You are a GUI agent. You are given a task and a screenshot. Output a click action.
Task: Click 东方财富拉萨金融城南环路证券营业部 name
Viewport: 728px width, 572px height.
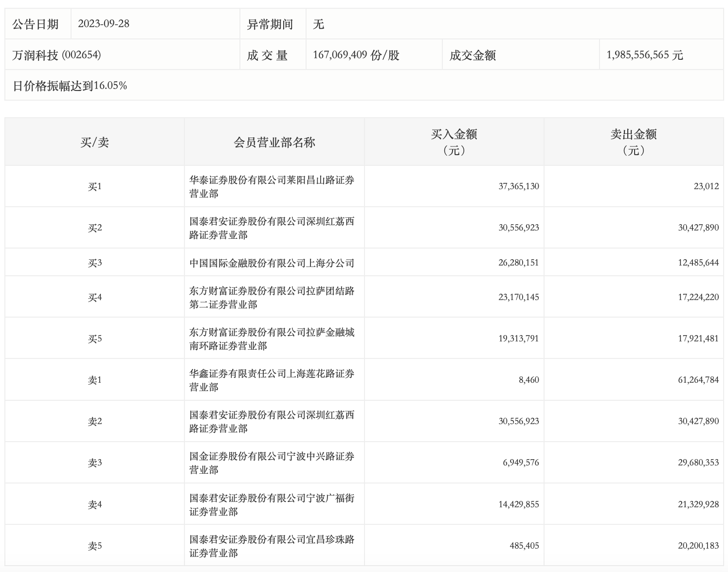[272, 339]
